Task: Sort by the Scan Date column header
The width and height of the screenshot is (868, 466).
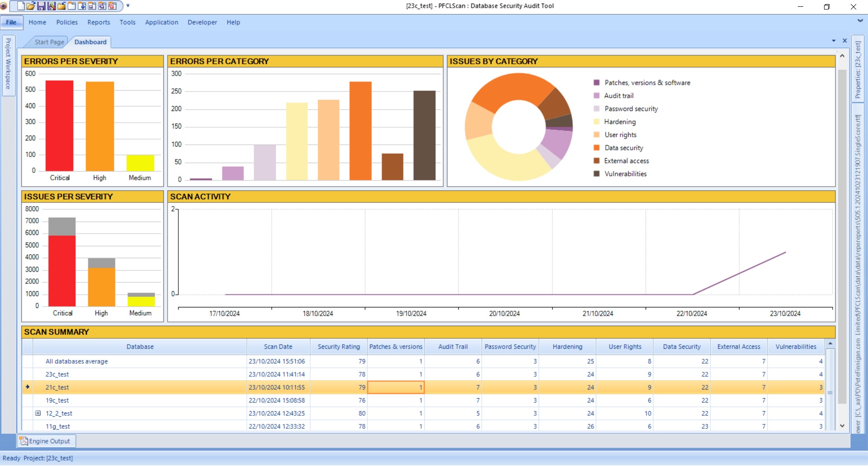Action: pyautogui.click(x=278, y=347)
